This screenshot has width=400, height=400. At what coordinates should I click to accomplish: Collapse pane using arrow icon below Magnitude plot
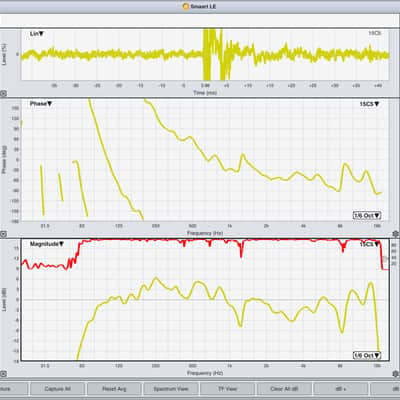click(x=3, y=374)
